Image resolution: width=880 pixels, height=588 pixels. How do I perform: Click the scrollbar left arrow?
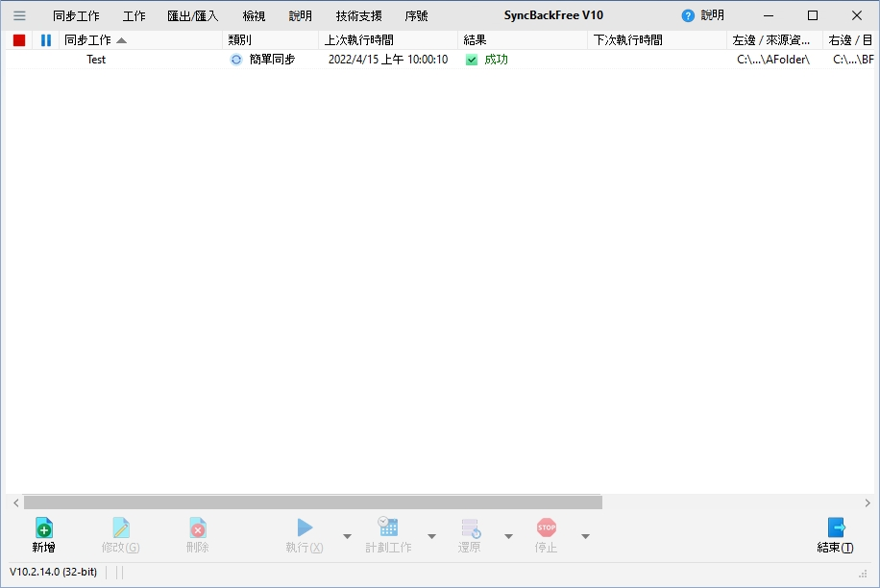point(15,502)
